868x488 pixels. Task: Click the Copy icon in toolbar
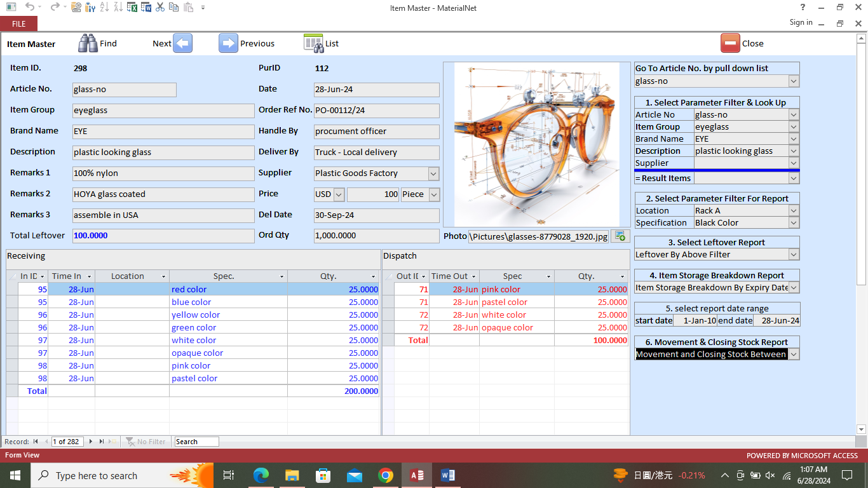174,8
